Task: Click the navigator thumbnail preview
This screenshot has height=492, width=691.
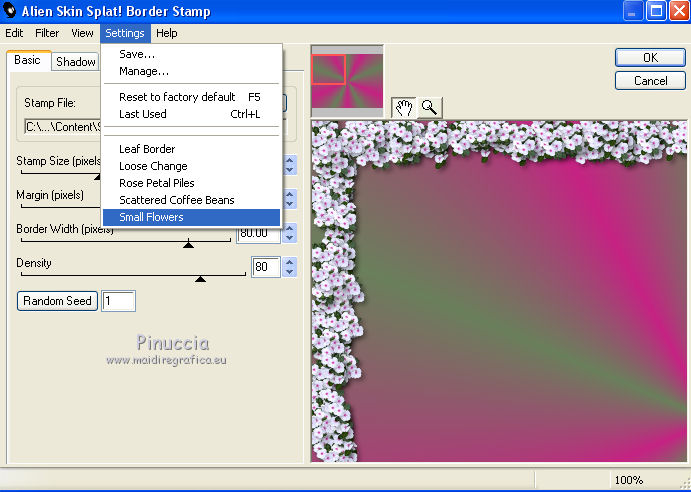Action: tap(347, 81)
